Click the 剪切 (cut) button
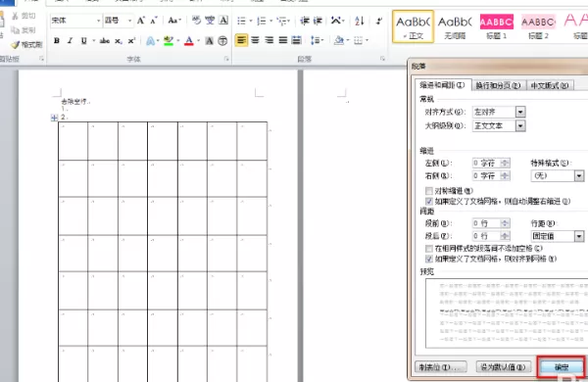The width and height of the screenshot is (588, 382). pyautogui.click(x=24, y=16)
